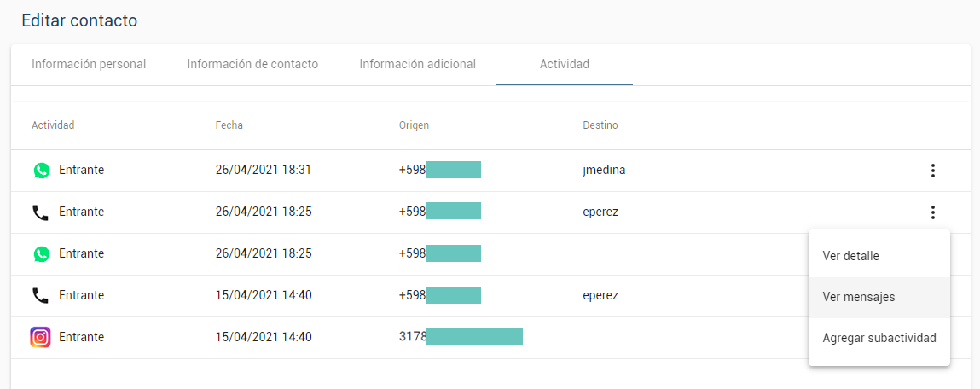The height and width of the screenshot is (389, 980).
Task: Click the jmedina destination cell
Action: click(604, 170)
